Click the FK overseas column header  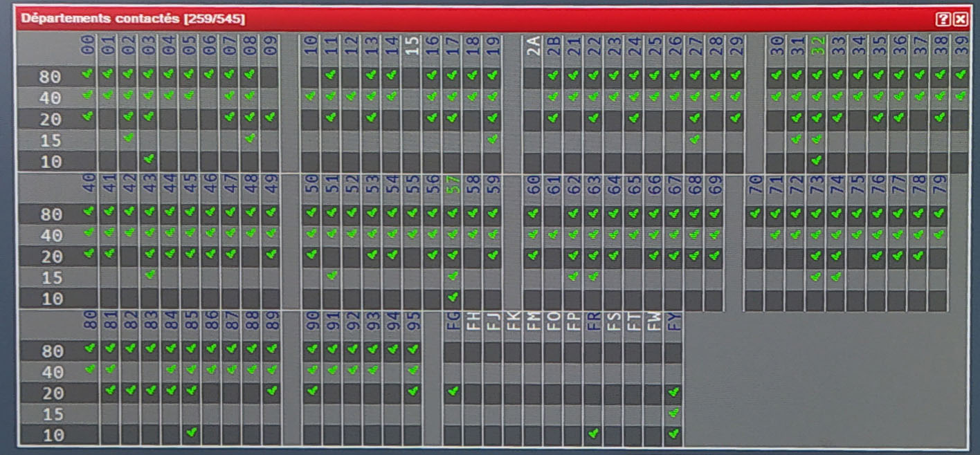pyautogui.click(x=514, y=322)
